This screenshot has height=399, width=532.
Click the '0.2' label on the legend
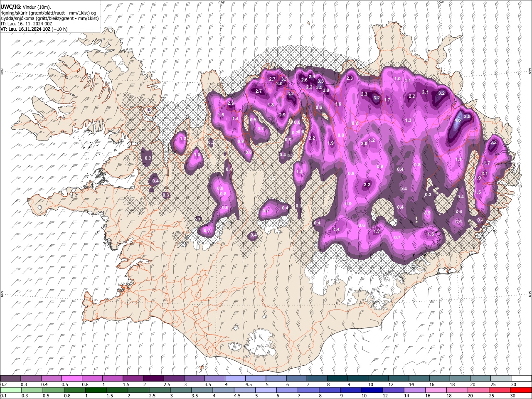[3, 384]
